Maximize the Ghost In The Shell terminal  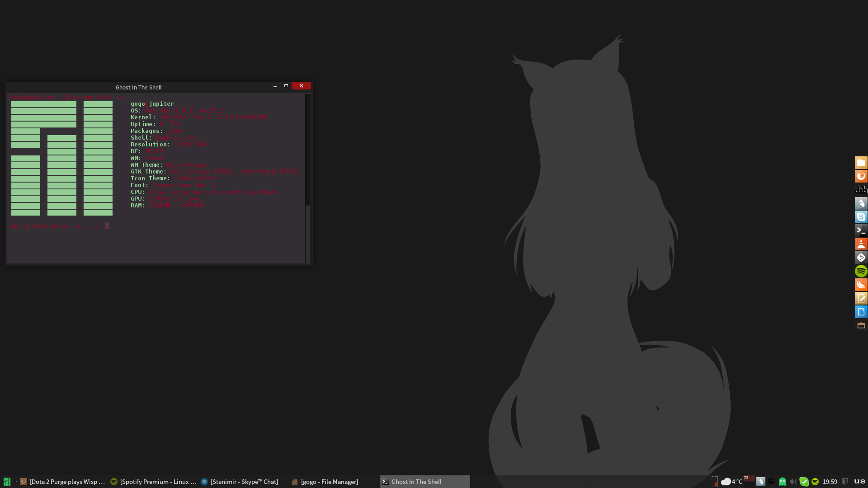click(286, 86)
